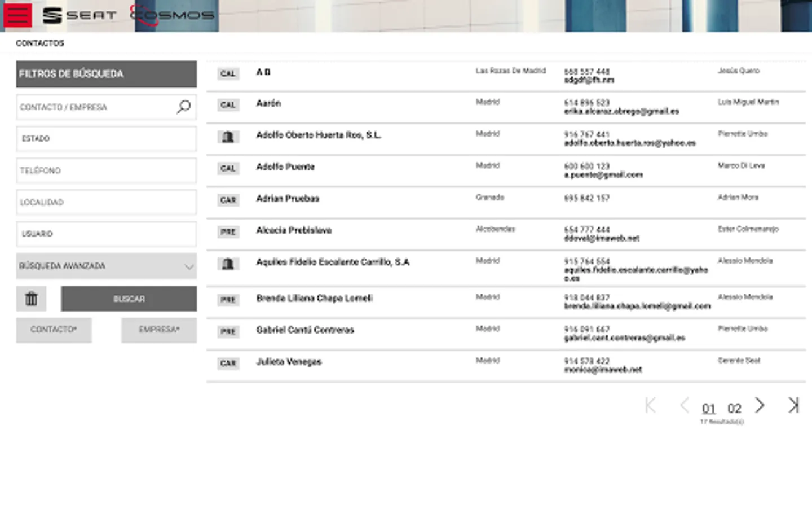Click the trash clear-filters icon
The width and height of the screenshot is (812, 508).
[31, 299]
